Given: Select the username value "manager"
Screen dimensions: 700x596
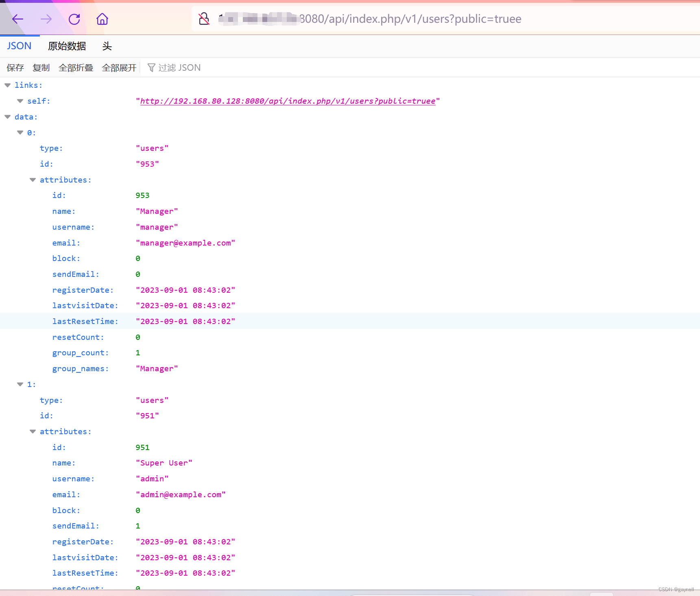Looking at the screenshot, I should pos(157,227).
